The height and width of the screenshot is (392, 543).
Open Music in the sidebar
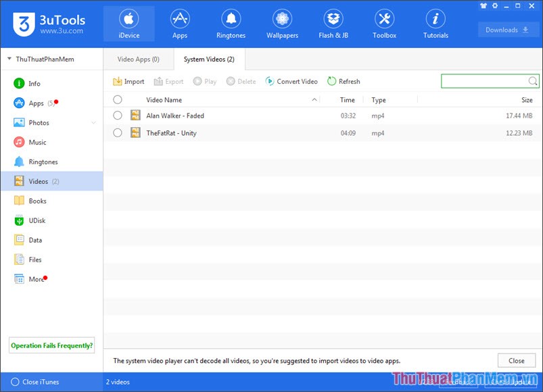tap(37, 143)
